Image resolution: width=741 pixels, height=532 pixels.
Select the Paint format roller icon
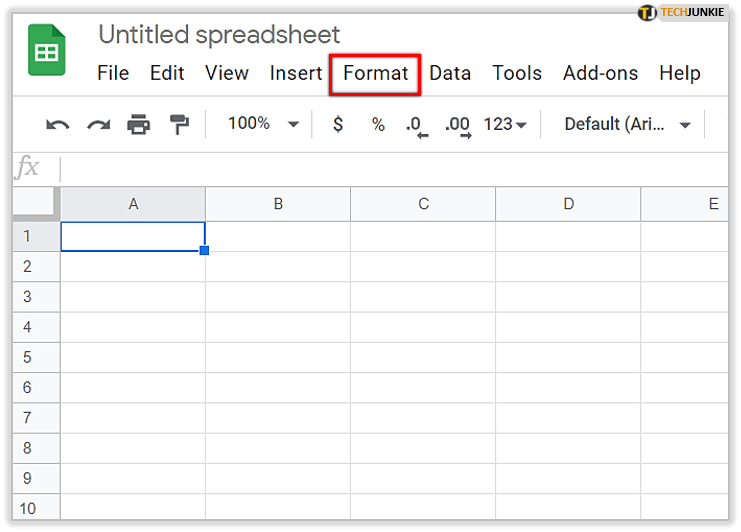pos(179,124)
